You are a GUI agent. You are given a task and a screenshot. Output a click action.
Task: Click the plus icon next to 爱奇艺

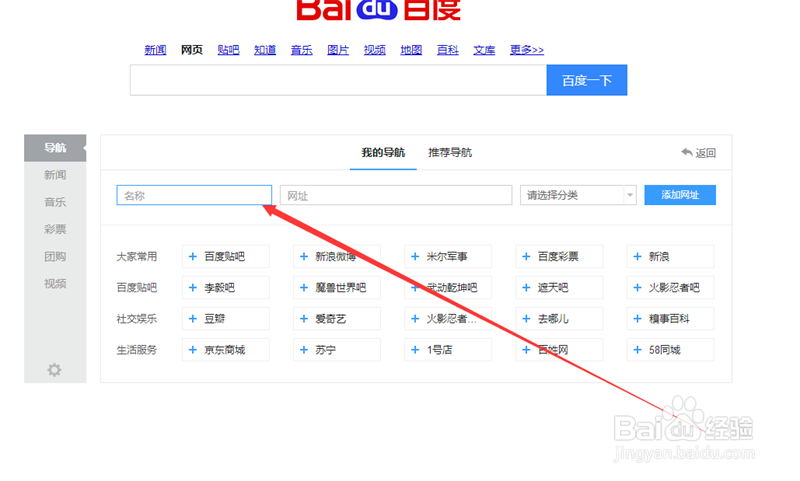click(x=304, y=319)
